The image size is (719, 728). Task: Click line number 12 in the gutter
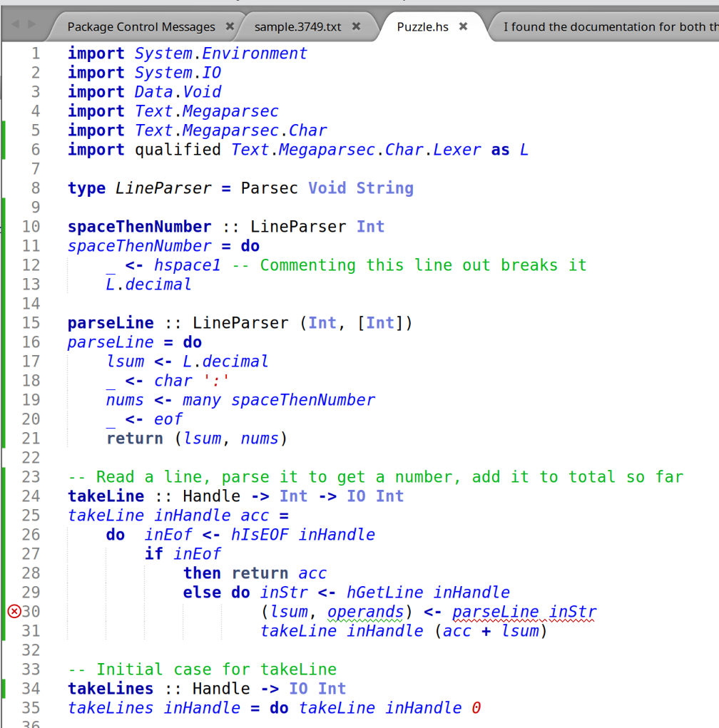[31, 265]
